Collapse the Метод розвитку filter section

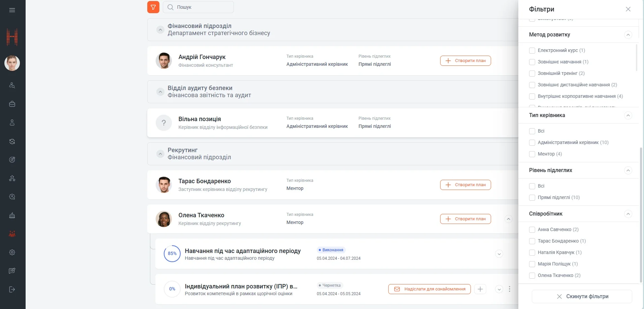tap(628, 35)
